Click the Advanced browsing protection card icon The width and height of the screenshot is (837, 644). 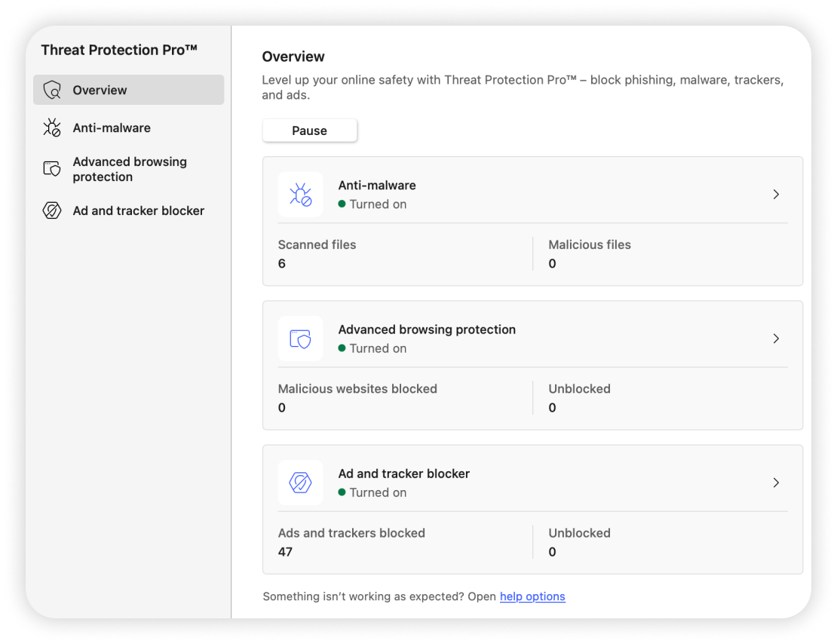tap(300, 339)
